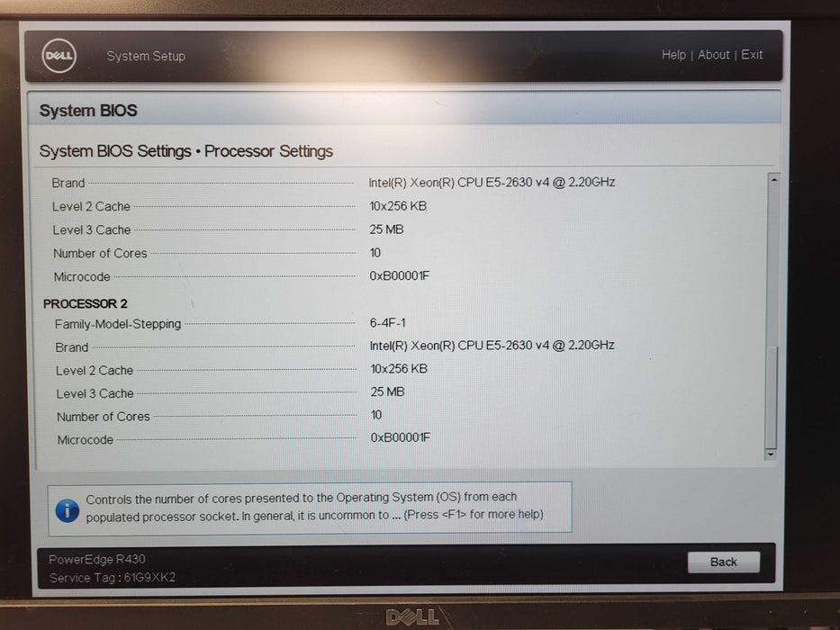Click Processor 2's Brand value text
Image resolution: width=840 pixels, height=630 pixels.
pyautogui.click(x=492, y=346)
